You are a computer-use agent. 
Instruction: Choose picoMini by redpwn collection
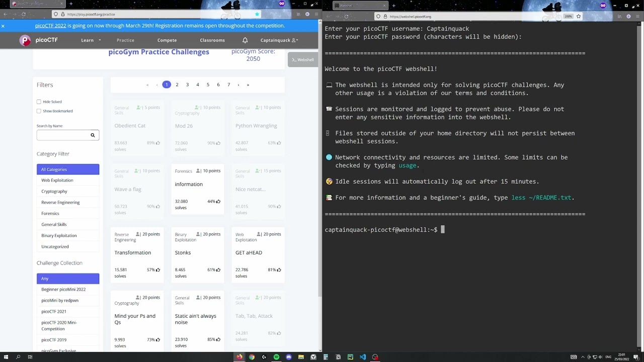[68, 301]
